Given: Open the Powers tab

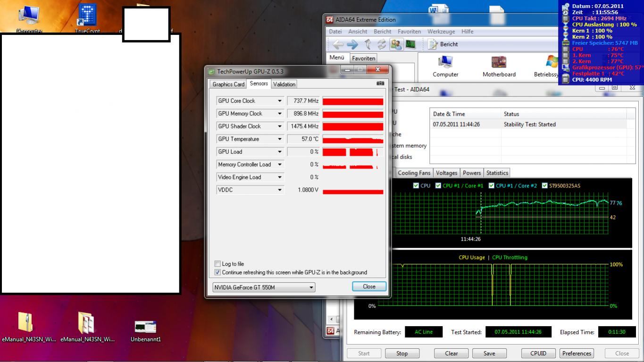Looking at the screenshot, I should coord(472,173).
